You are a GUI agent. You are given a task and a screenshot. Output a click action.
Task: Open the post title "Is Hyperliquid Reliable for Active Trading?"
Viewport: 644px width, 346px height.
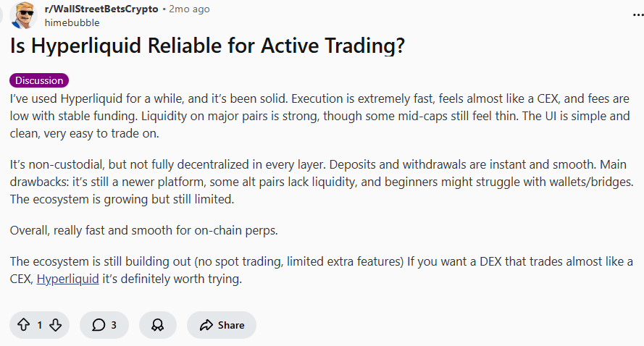coord(207,46)
